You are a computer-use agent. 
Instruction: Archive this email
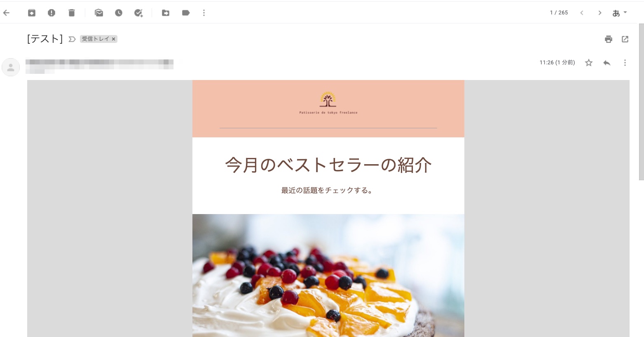pos(32,13)
